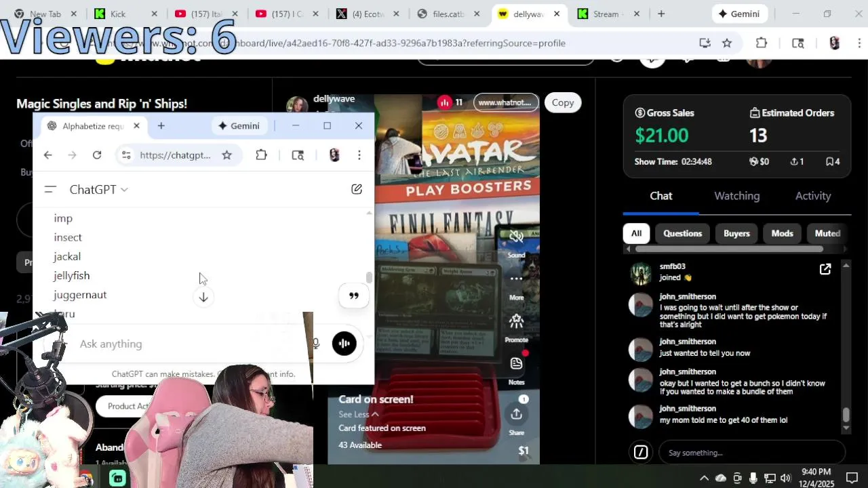View site info for the ChatGPT address
Viewport: 868px width, 488px height.
(126, 155)
